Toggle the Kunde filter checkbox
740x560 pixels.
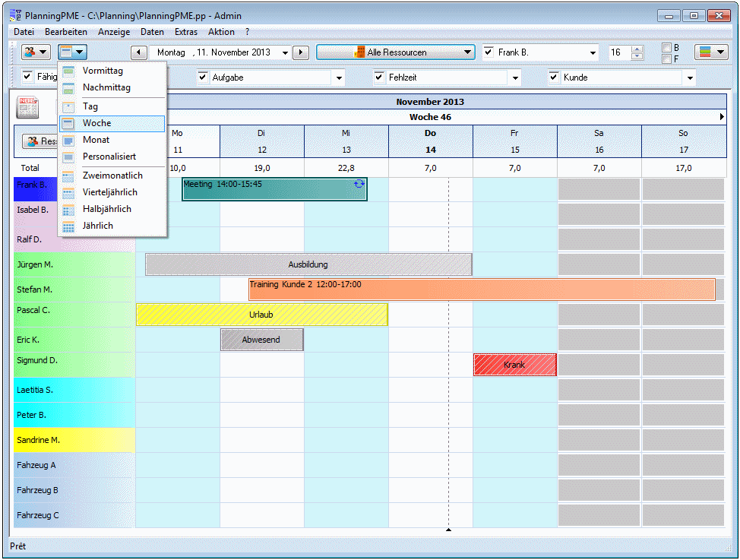[554, 77]
